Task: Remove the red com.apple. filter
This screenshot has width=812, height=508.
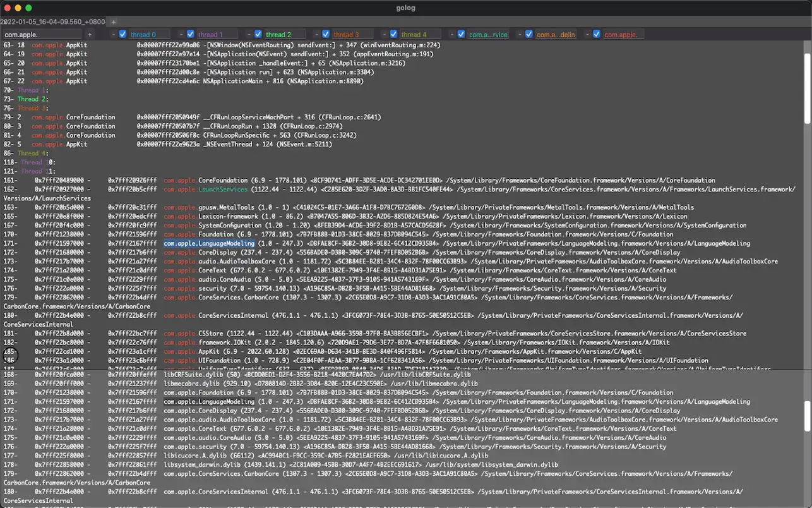Action: [x=587, y=34]
